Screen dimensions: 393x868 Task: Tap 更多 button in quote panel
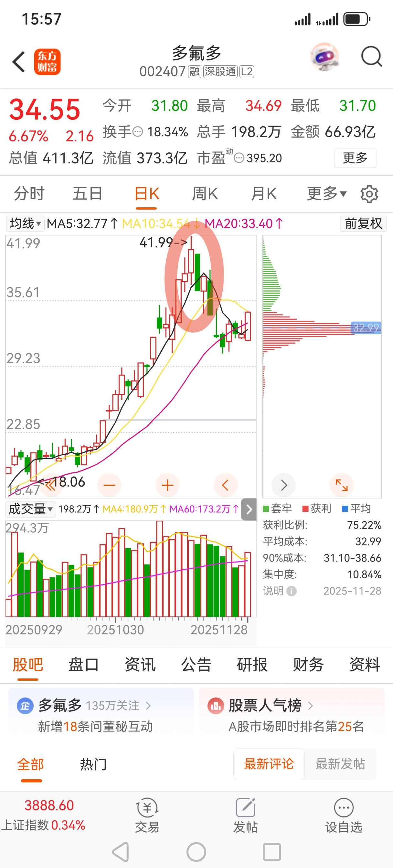pos(355,158)
